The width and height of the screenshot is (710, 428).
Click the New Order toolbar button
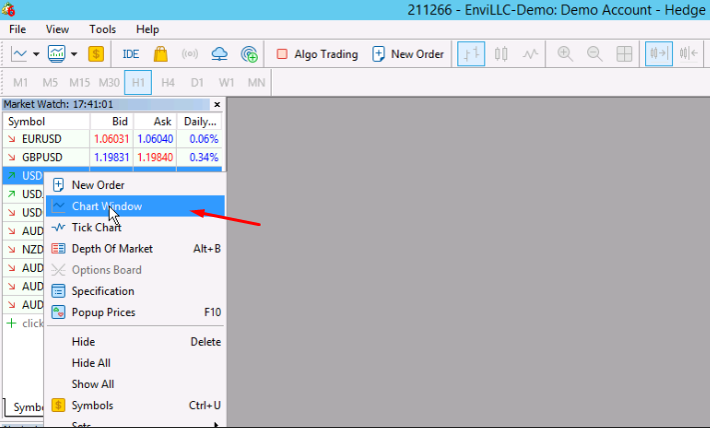(408, 54)
